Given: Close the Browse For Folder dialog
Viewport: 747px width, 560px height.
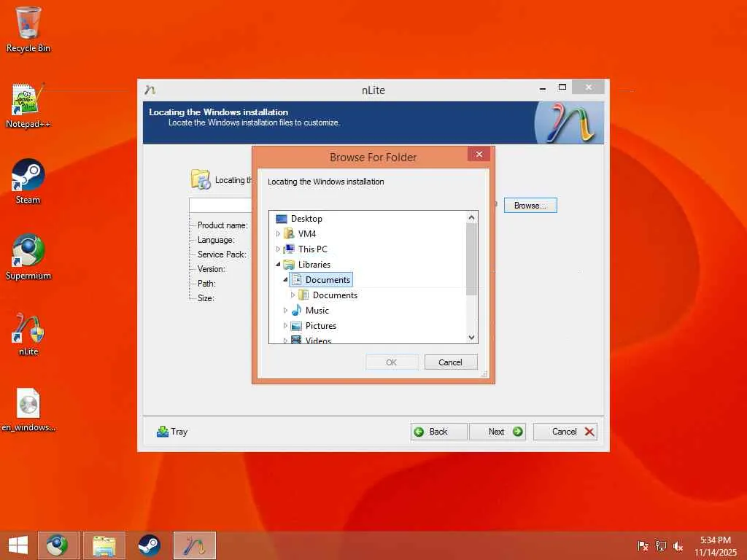Looking at the screenshot, I should (479, 154).
